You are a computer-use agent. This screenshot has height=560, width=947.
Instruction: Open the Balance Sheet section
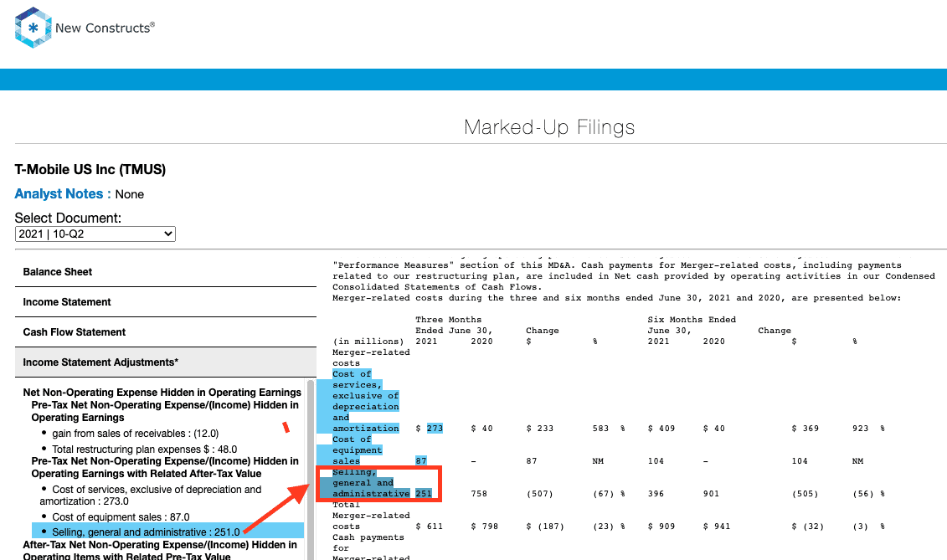click(x=166, y=272)
